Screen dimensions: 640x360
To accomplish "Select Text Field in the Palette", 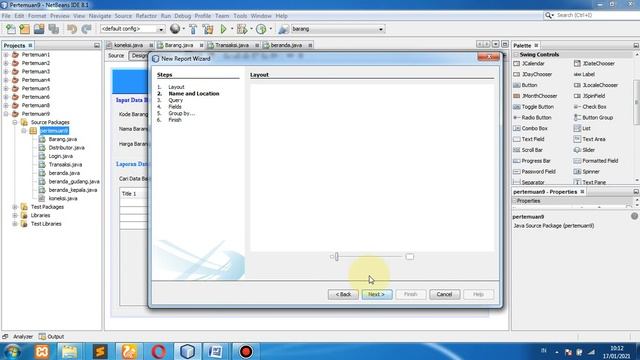I will (x=529, y=139).
